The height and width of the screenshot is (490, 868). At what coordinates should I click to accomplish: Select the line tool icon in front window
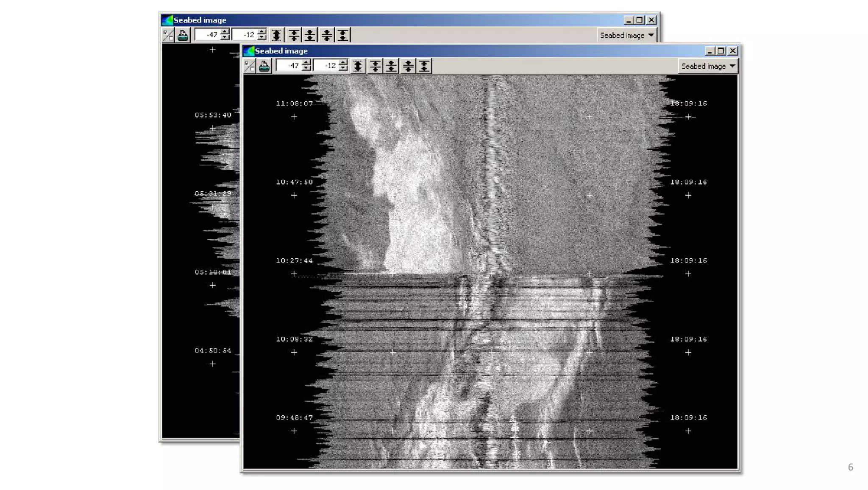point(250,66)
